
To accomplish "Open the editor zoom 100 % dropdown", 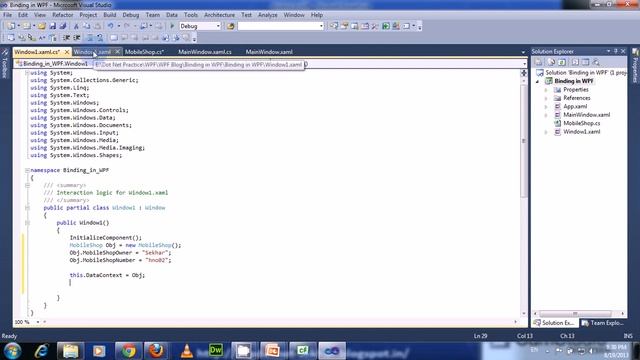I will (38, 322).
